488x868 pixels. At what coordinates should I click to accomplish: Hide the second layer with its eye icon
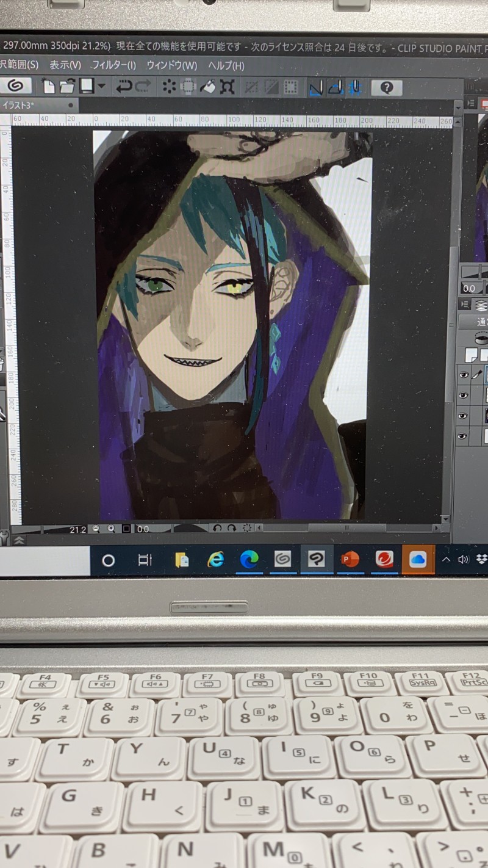(464, 397)
